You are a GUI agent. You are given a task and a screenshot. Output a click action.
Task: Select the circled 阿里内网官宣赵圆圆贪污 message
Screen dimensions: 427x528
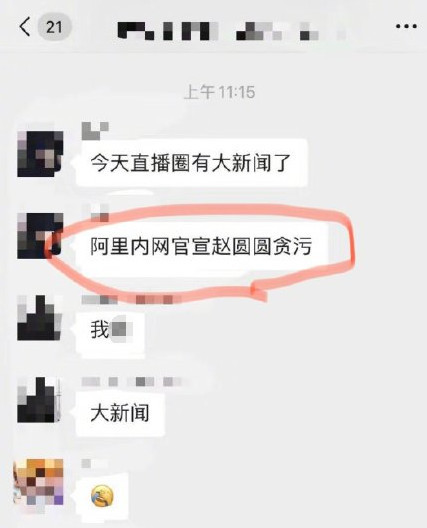202,246
